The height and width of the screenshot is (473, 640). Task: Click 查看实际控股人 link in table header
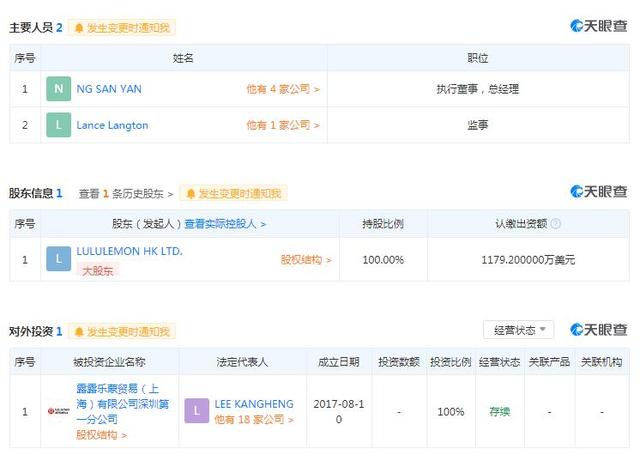click(225, 224)
